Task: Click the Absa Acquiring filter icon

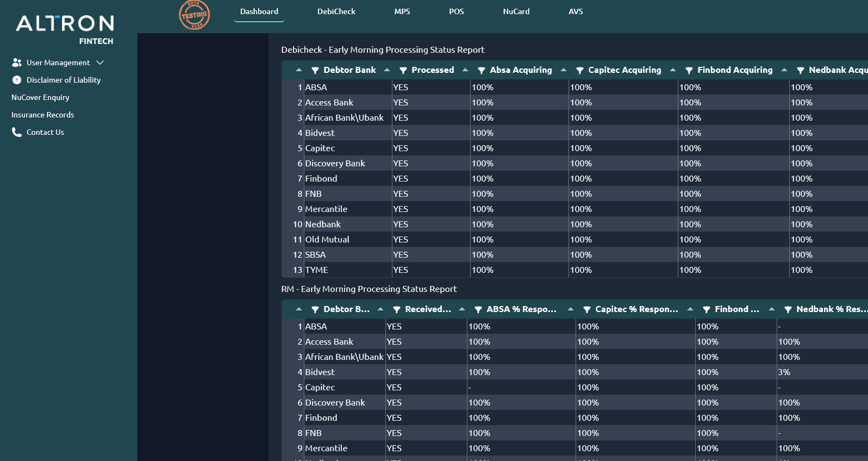Action: pos(482,70)
